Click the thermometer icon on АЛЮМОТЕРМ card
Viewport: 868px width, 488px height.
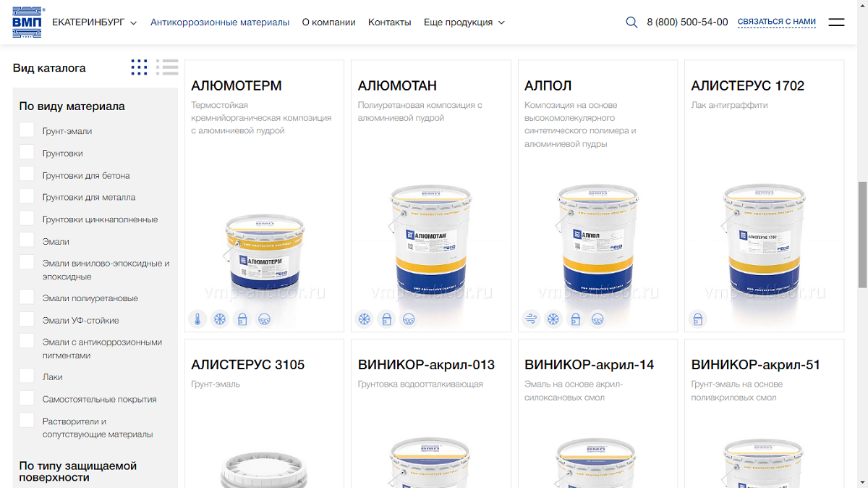point(197,319)
